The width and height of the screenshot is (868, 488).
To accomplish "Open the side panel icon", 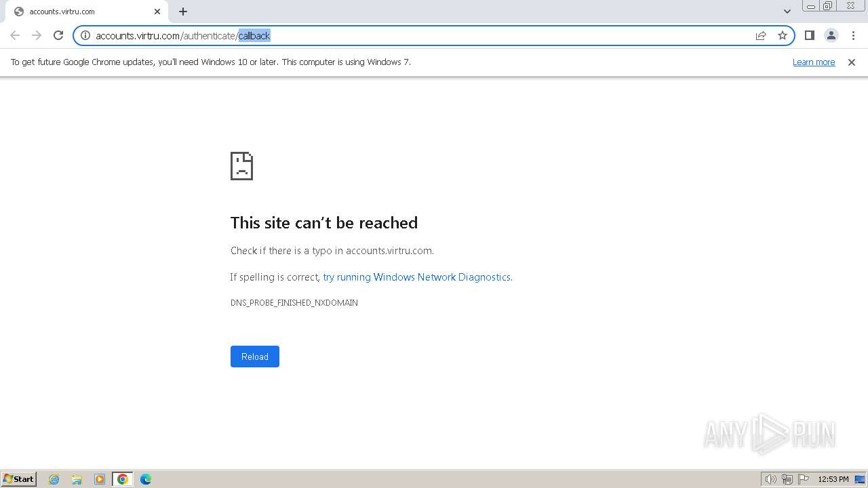I will click(810, 35).
